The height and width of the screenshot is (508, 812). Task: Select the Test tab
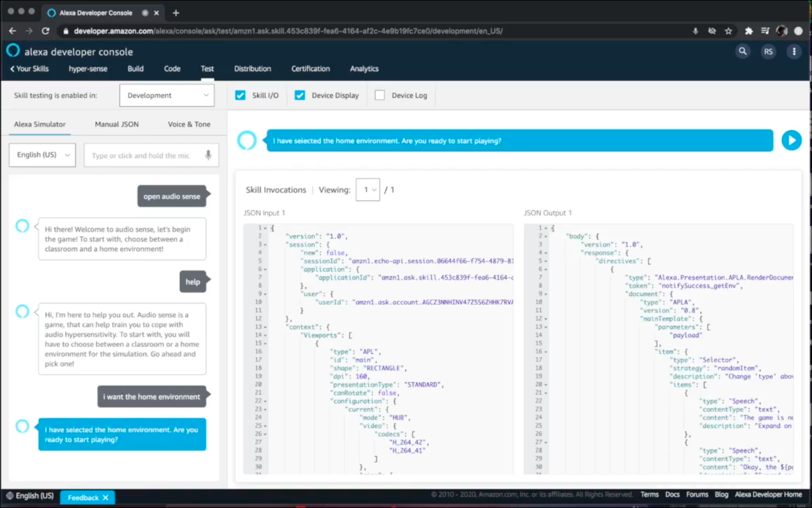[x=208, y=69]
